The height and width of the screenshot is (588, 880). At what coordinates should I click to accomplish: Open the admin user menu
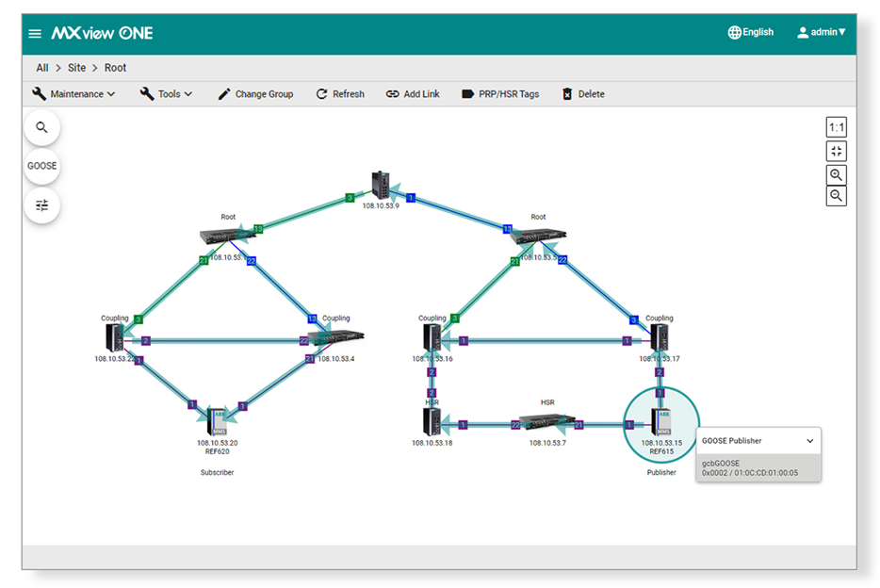click(x=821, y=32)
